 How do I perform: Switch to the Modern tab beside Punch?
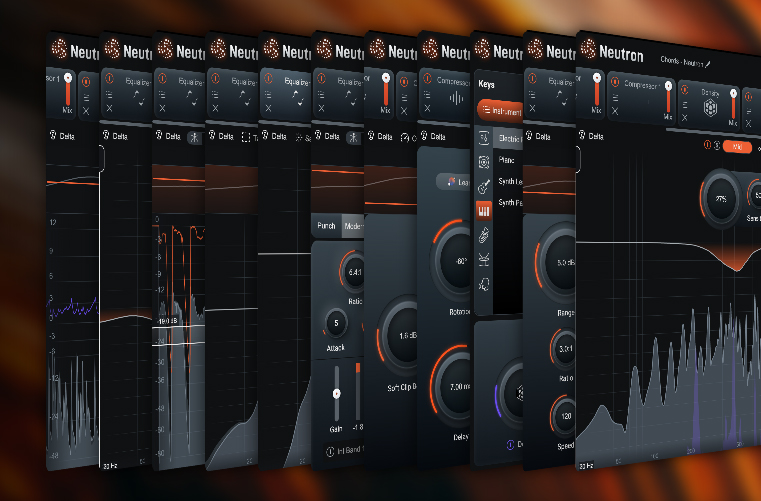353,226
